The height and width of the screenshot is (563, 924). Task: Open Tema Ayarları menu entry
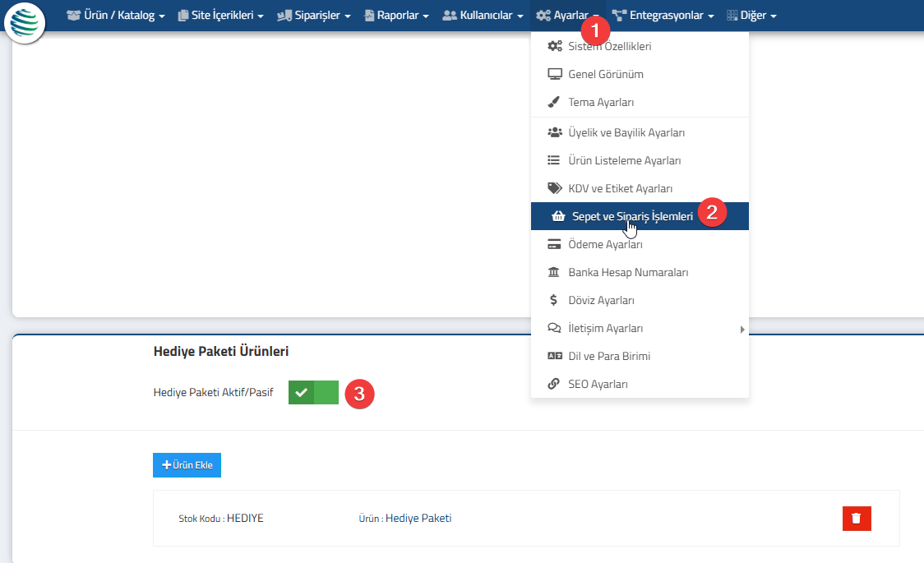pos(640,102)
